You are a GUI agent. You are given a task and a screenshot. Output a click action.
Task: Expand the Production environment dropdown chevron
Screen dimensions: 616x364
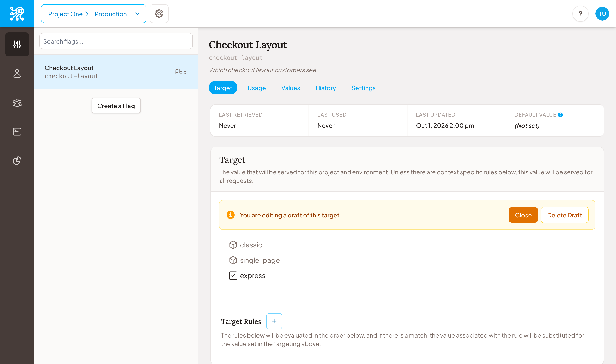pos(137,14)
